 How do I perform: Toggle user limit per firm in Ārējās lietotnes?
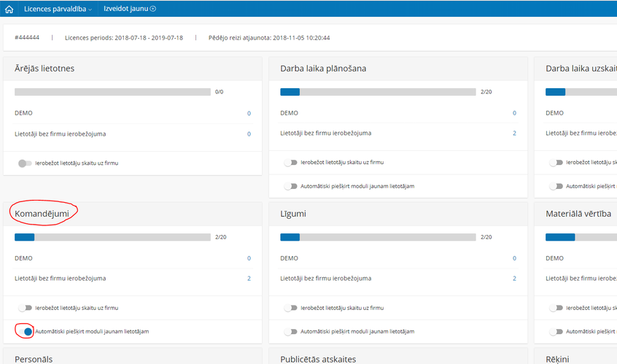[26, 163]
